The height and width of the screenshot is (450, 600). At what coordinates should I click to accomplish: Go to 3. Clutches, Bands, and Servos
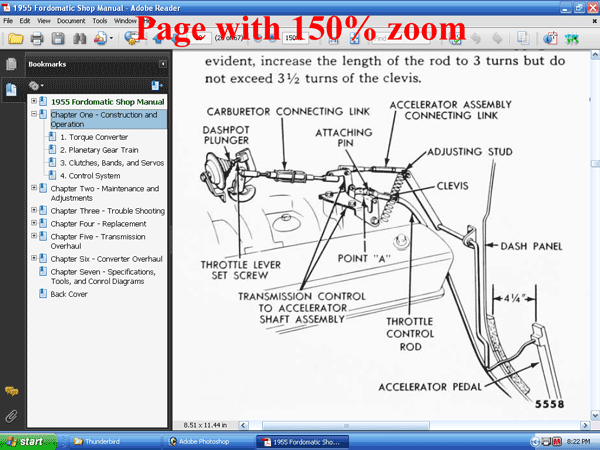(112, 163)
